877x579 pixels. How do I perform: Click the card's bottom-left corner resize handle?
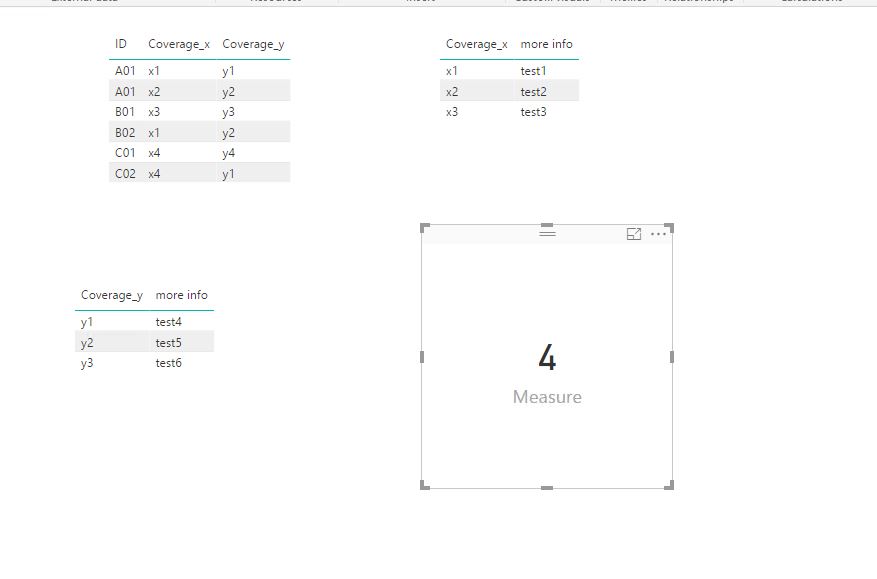[x=425, y=485]
